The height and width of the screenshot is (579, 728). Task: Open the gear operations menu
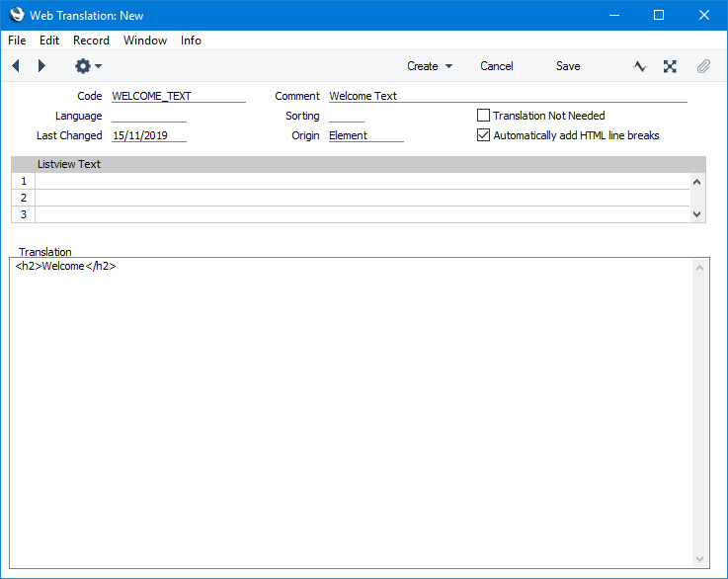pos(88,66)
